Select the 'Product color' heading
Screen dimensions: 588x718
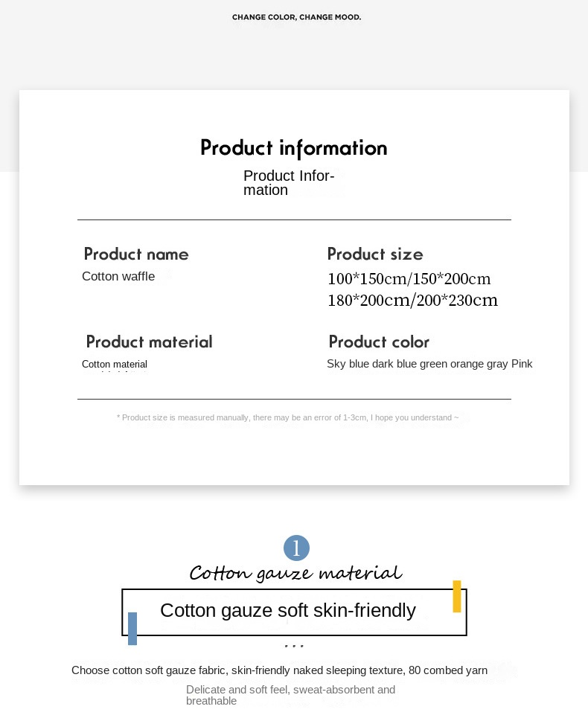(379, 342)
